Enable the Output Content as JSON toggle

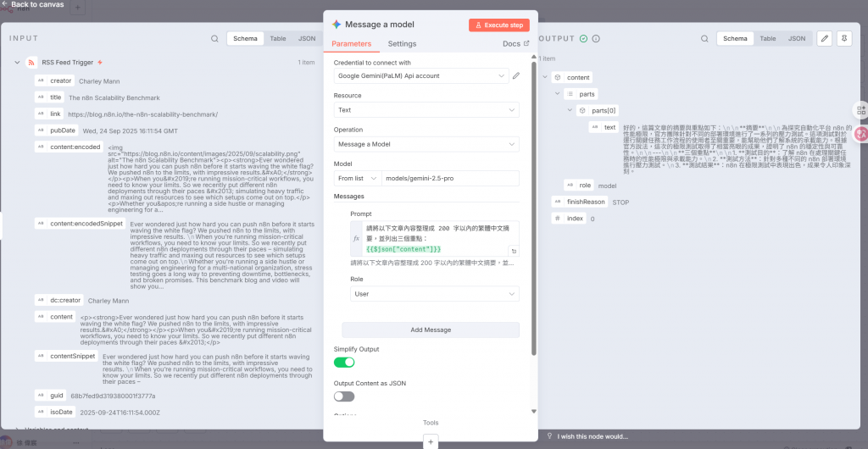[x=344, y=396]
